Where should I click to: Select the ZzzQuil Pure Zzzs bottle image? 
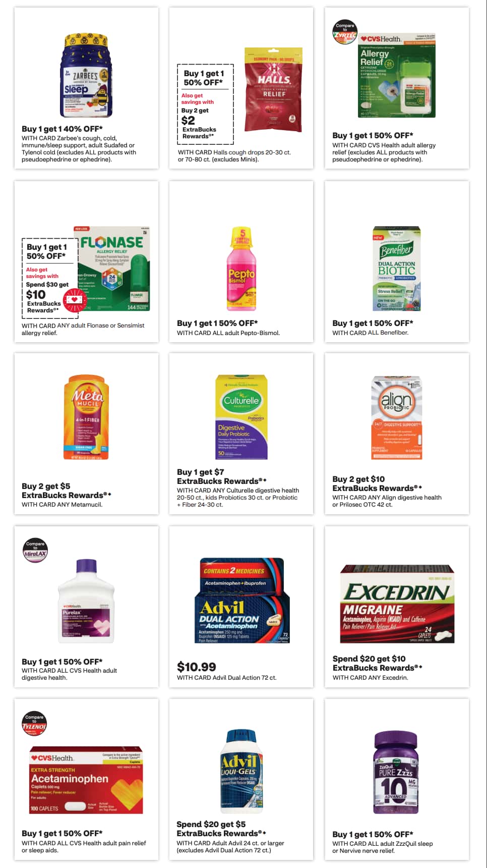point(396,772)
